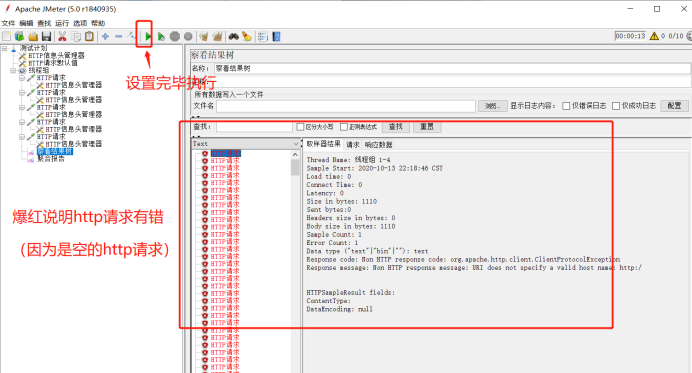Click the 'Error Count: 1' line
This screenshot has width=692, height=373.
[x=332, y=243]
